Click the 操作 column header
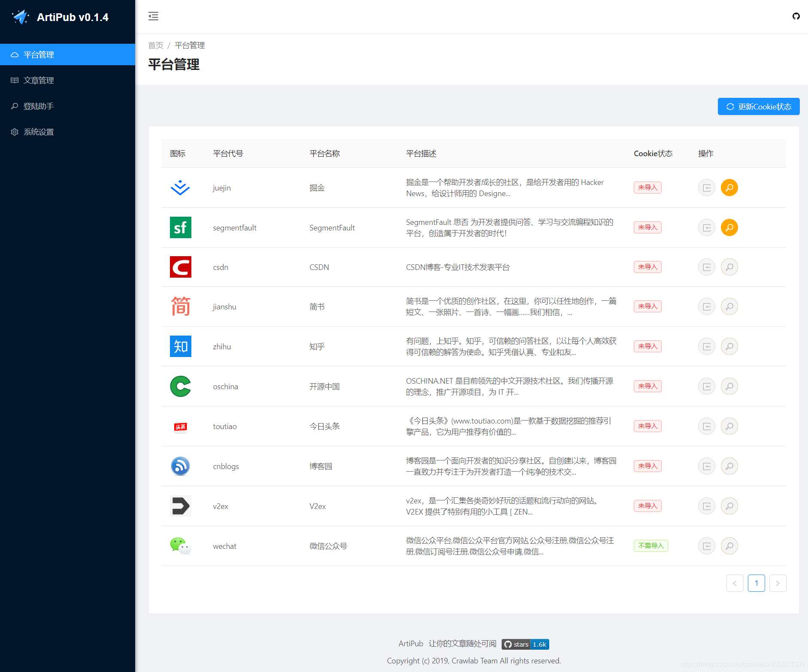Screen dimensions: 808x672 [x=705, y=154]
